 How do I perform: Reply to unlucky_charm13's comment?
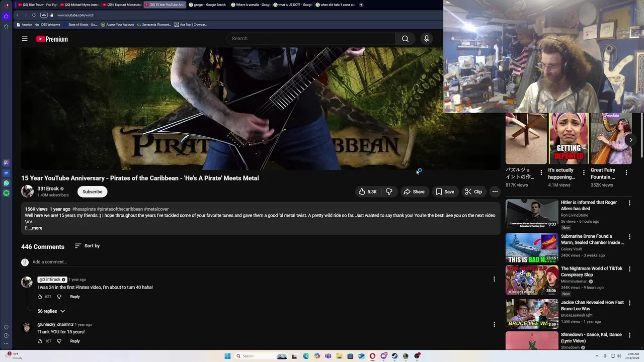pyautogui.click(x=75, y=341)
